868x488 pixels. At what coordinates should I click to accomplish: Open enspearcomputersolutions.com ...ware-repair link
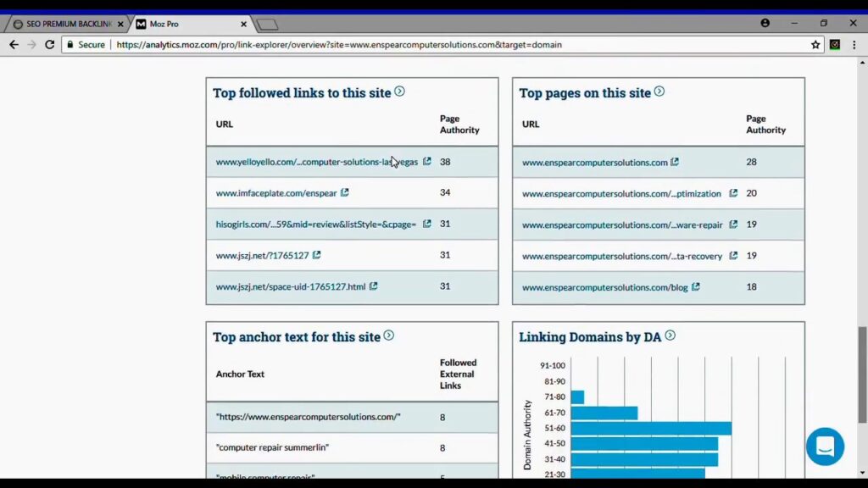[622, 225]
